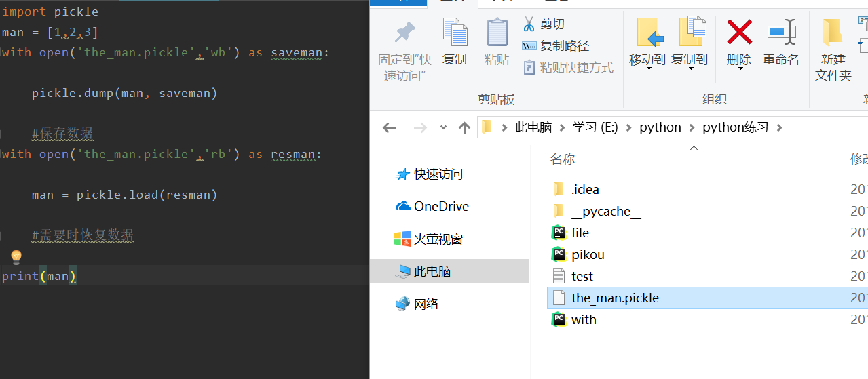Click the saveman variable in with statement
Screen dimensions: 868x379
pyautogui.click(x=296, y=52)
